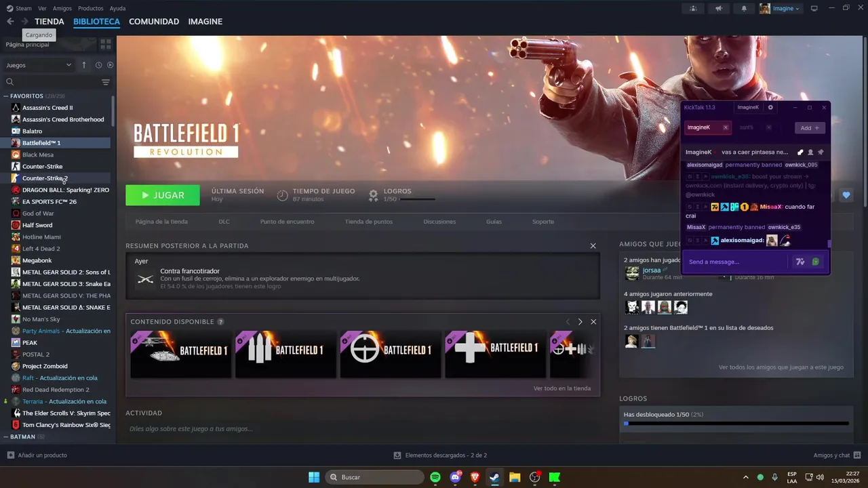
Task: Open KickTalk settings gear
Action: tap(770, 107)
